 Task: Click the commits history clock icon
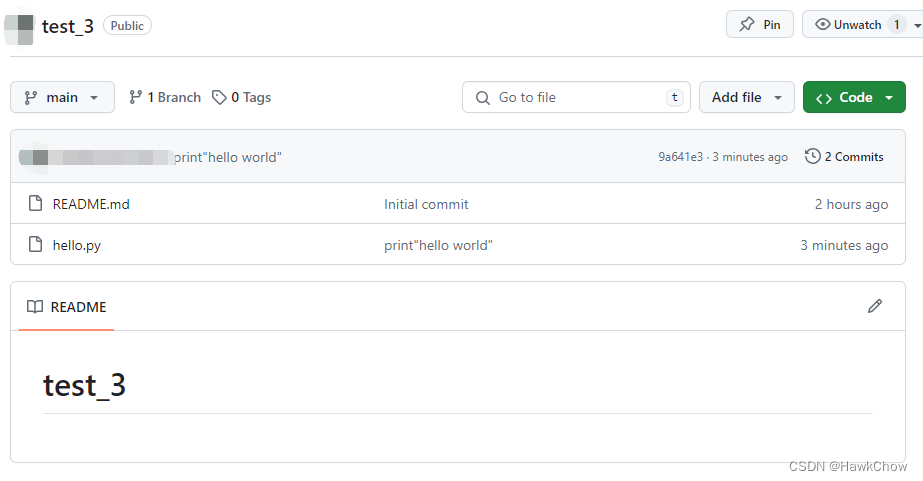(x=812, y=156)
